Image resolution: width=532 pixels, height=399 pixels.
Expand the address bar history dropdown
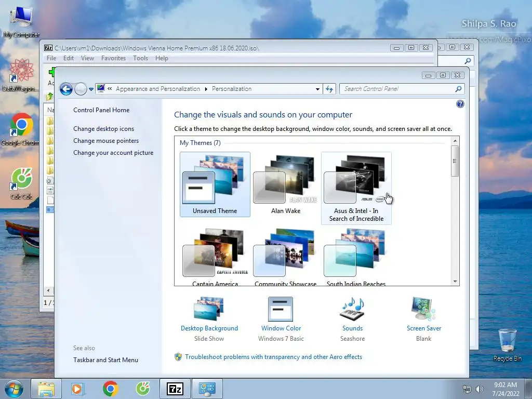click(317, 89)
